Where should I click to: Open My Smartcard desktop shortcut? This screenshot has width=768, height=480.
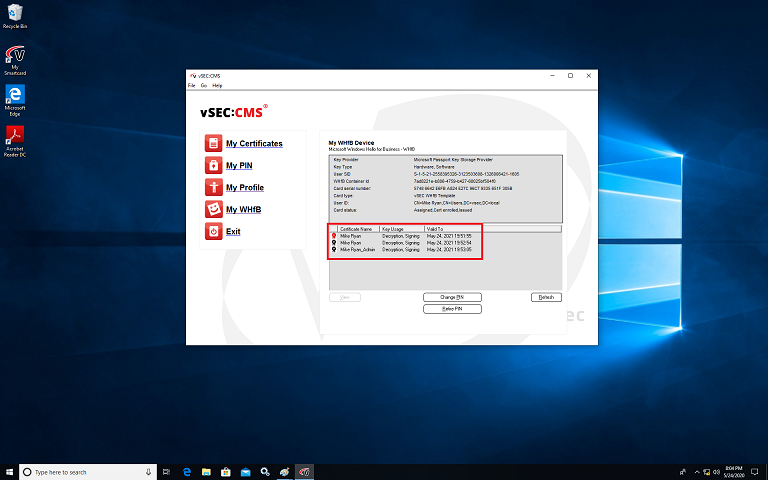tap(15, 57)
